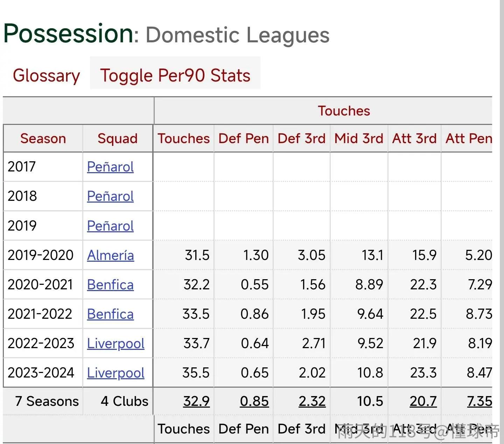Sort by the Squad column header
Image resolution: width=504 pixels, height=444 pixels.
tap(118, 139)
